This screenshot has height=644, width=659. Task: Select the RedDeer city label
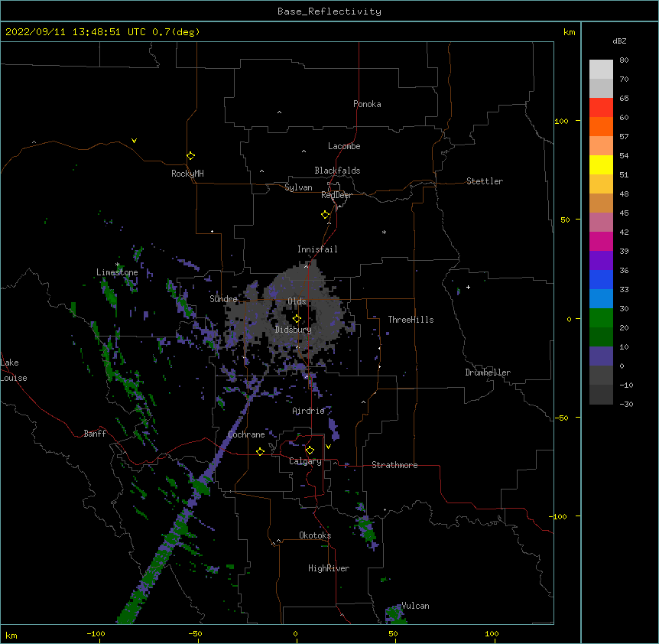coord(336,195)
